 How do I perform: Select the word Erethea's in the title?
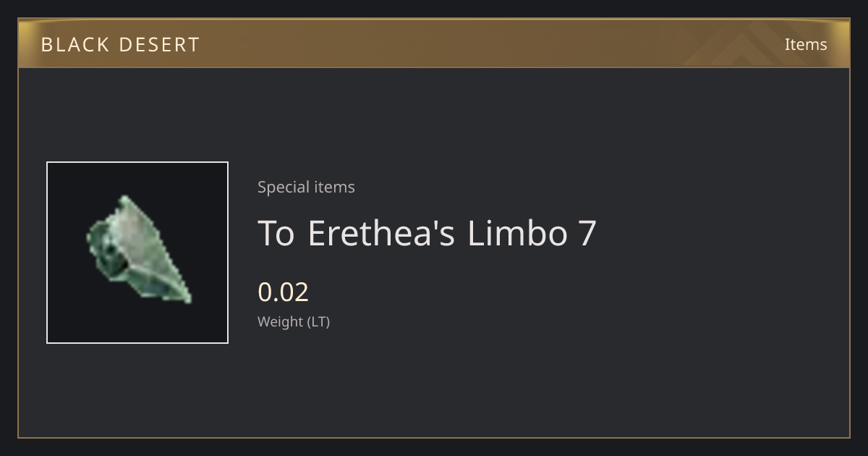point(381,233)
